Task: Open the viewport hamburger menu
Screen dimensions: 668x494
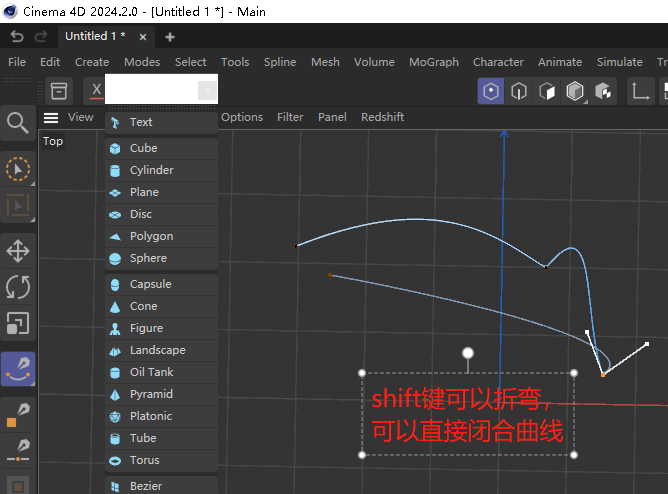Action: pyautogui.click(x=51, y=118)
